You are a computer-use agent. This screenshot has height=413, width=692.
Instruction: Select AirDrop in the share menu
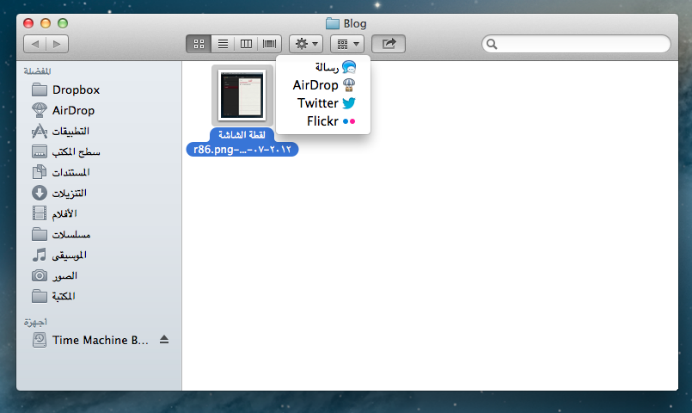[x=324, y=85]
